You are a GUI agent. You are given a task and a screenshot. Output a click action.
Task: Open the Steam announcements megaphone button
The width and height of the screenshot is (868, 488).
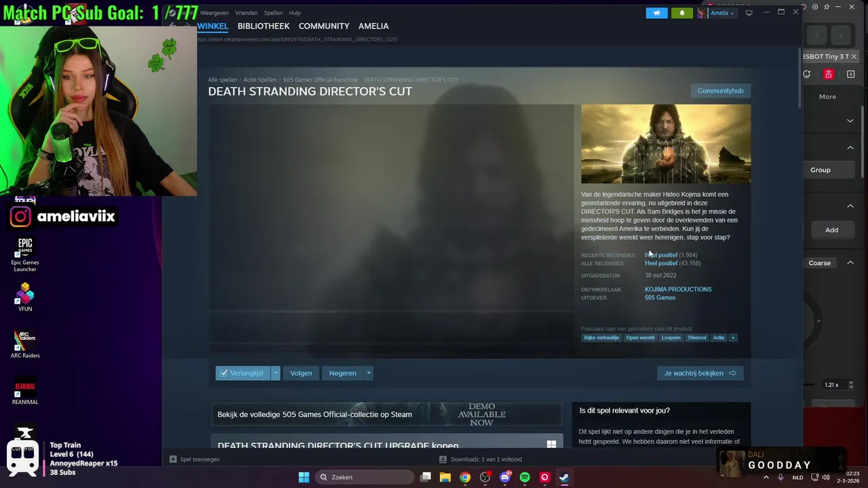(x=656, y=13)
